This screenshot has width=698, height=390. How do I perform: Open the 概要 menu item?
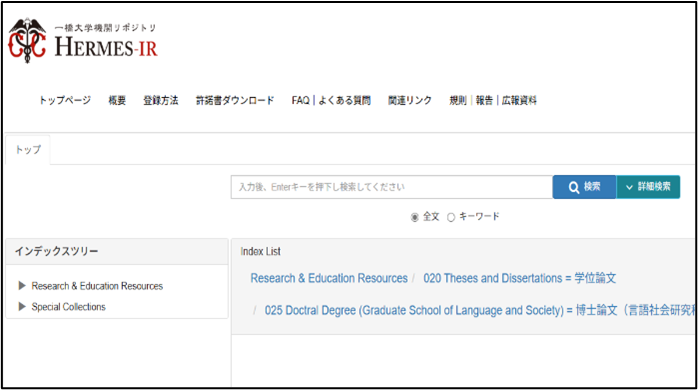click(x=117, y=100)
